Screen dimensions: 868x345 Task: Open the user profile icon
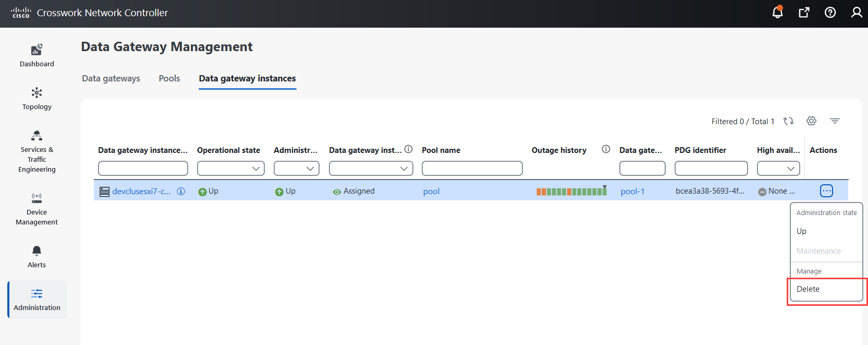pos(857,12)
